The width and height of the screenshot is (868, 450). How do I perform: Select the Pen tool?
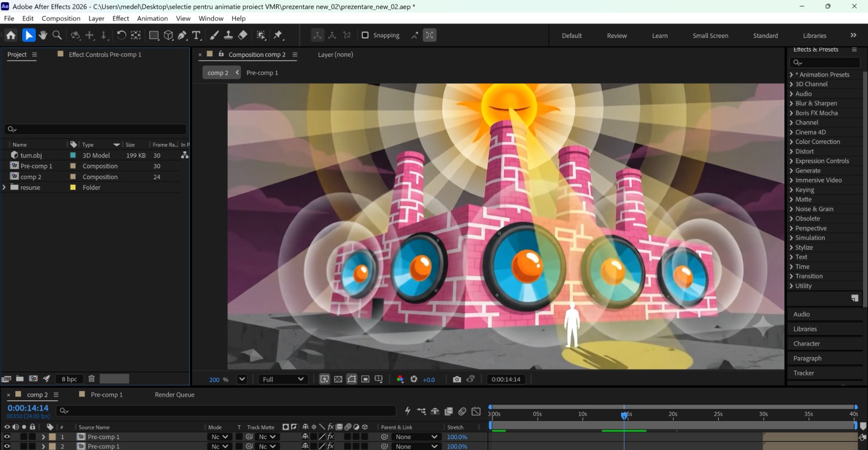click(182, 35)
